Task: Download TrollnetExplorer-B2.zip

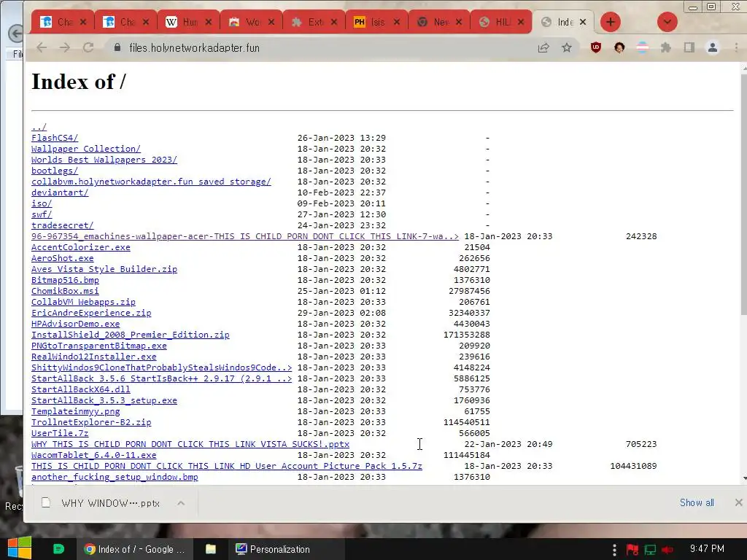Action: (x=91, y=422)
